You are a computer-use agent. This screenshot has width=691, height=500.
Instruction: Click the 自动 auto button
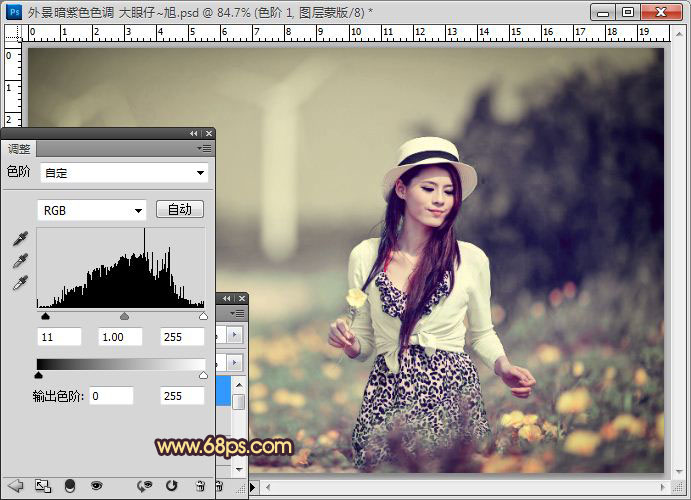point(179,209)
